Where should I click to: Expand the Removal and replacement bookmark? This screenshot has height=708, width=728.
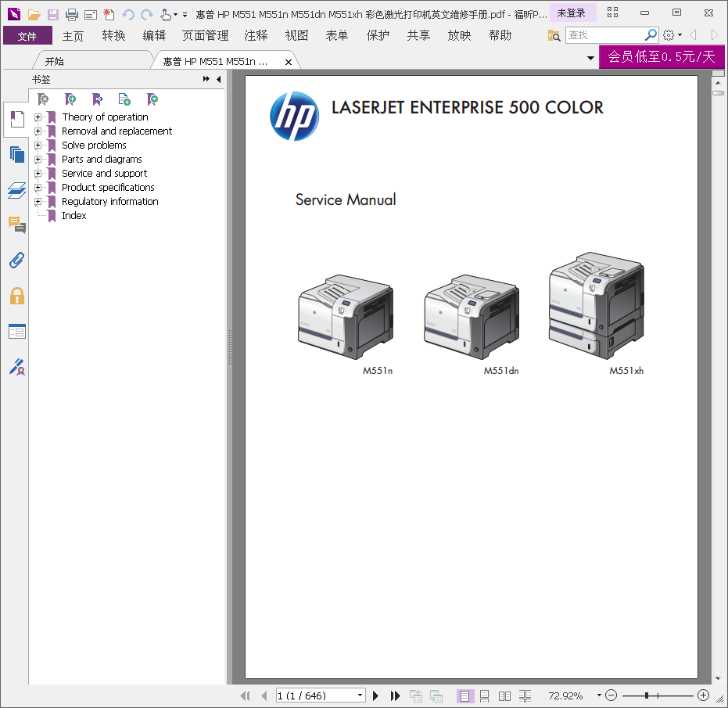tap(38, 131)
